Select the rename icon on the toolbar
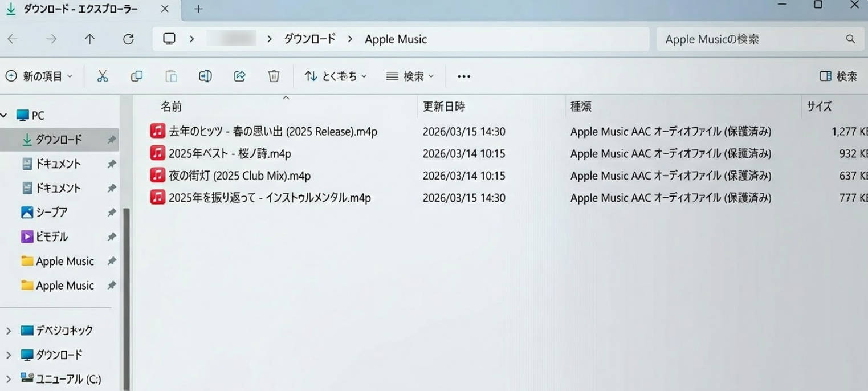Screen dimensions: 868x391 pos(205,76)
